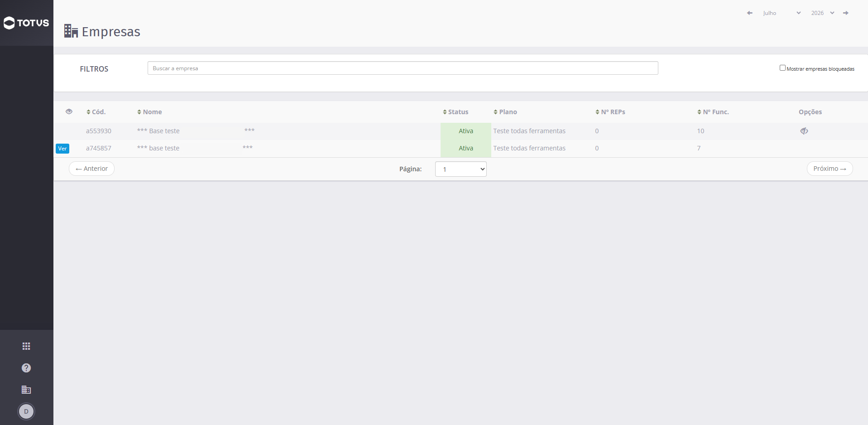This screenshot has width=868, height=425.
Task: Enable Mostrar empresas bloqueadas checkbox
Action: pyautogui.click(x=782, y=68)
